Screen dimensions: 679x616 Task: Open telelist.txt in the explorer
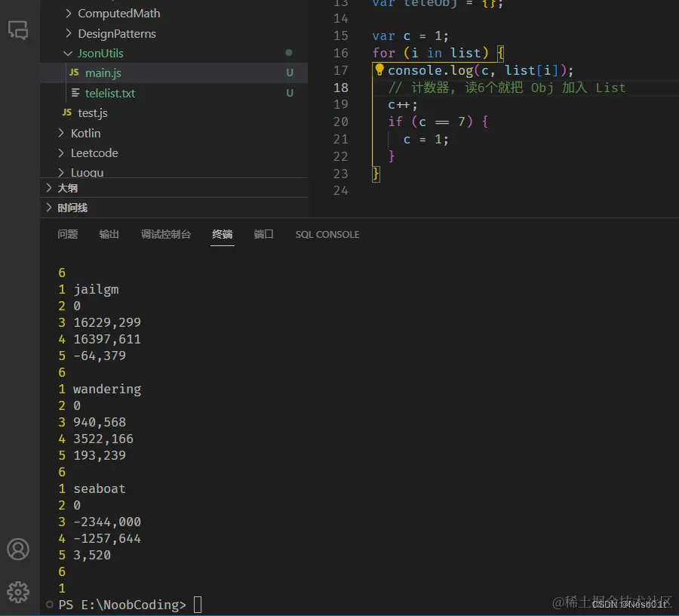pyautogui.click(x=174, y=93)
